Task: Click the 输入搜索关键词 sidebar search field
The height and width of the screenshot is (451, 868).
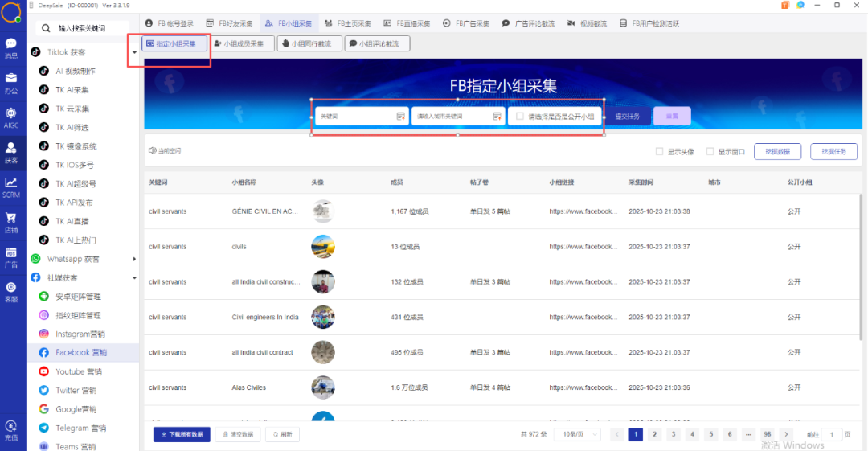Action: (x=82, y=27)
